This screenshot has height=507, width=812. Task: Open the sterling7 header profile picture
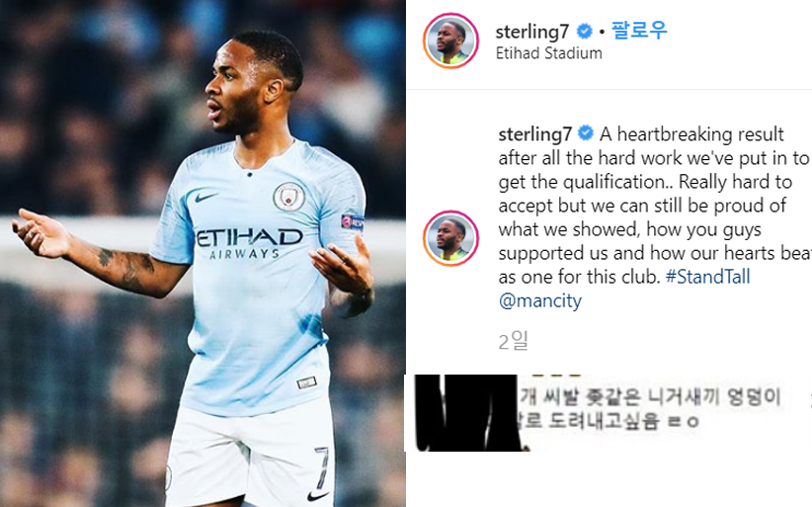click(450, 41)
